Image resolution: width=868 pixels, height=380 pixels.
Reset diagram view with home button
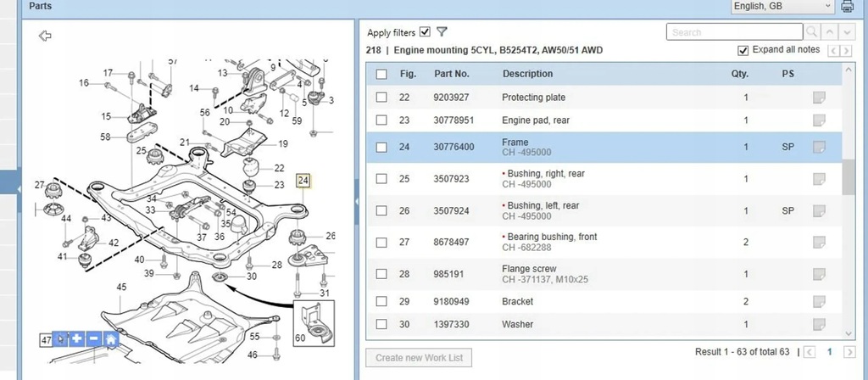click(111, 339)
